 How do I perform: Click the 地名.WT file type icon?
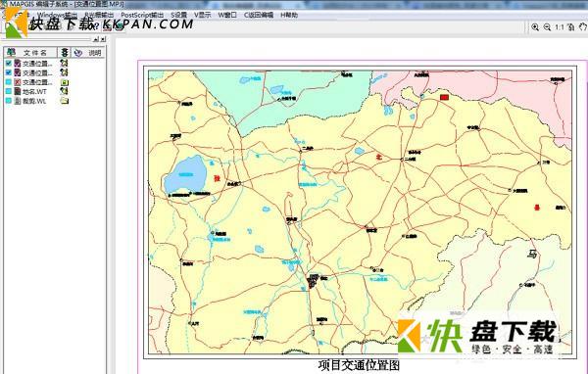(x=18, y=91)
